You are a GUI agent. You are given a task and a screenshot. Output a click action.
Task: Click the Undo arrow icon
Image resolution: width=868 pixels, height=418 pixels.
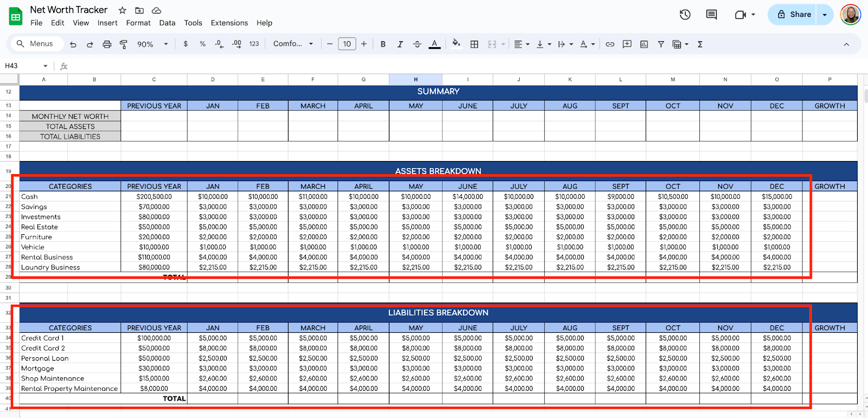[73, 44]
